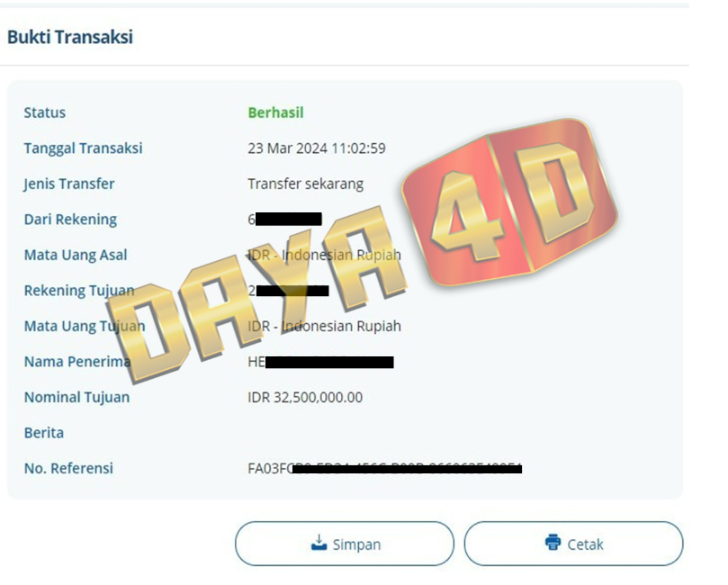Click the Cetak button
This screenshot has width=728, height=585.
(x=573, y=544)
